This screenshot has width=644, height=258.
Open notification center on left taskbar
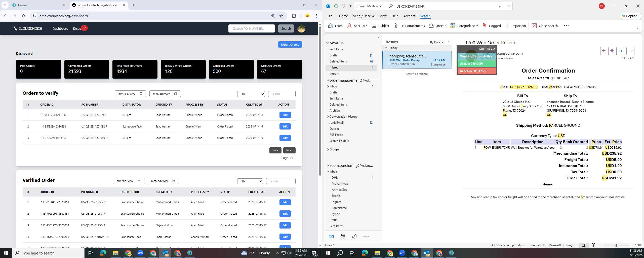314,253
